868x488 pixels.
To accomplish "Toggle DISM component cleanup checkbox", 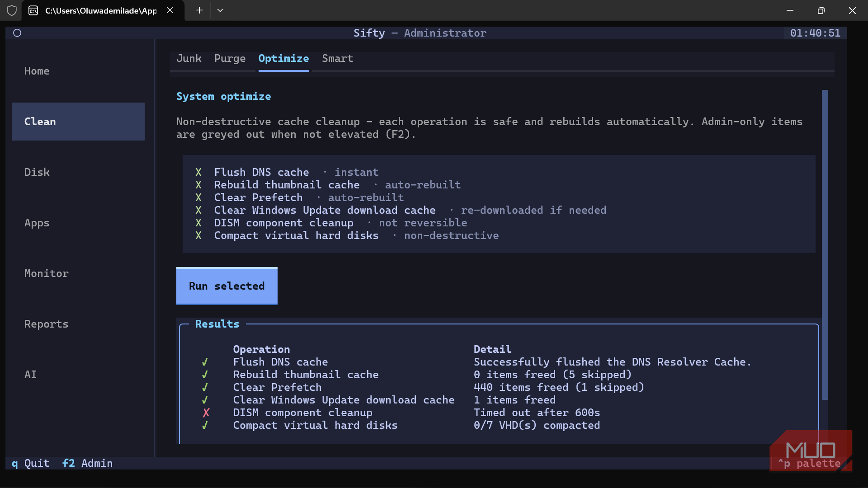I will coord(198,223).
